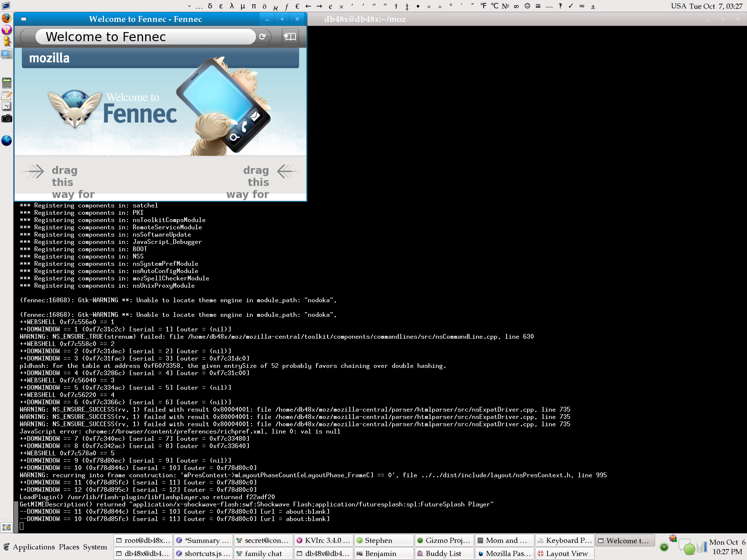
Task: Switch to KVIrc 3.4.0 window in taskbar
Action: coord(324,540)
